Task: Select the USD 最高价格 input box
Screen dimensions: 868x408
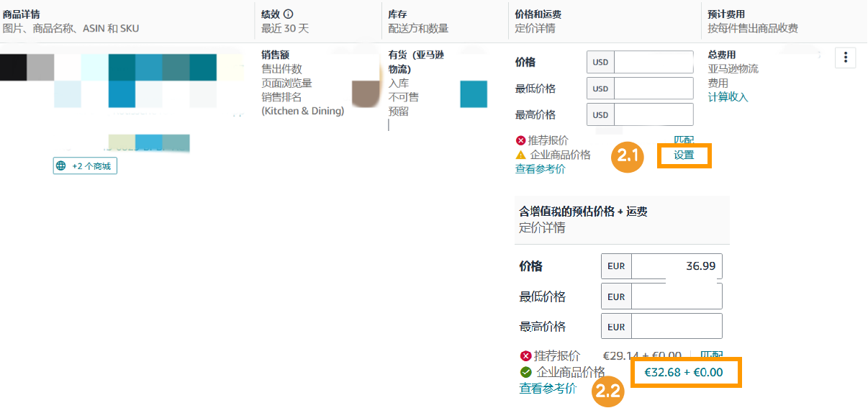Action: pos(653,114)
